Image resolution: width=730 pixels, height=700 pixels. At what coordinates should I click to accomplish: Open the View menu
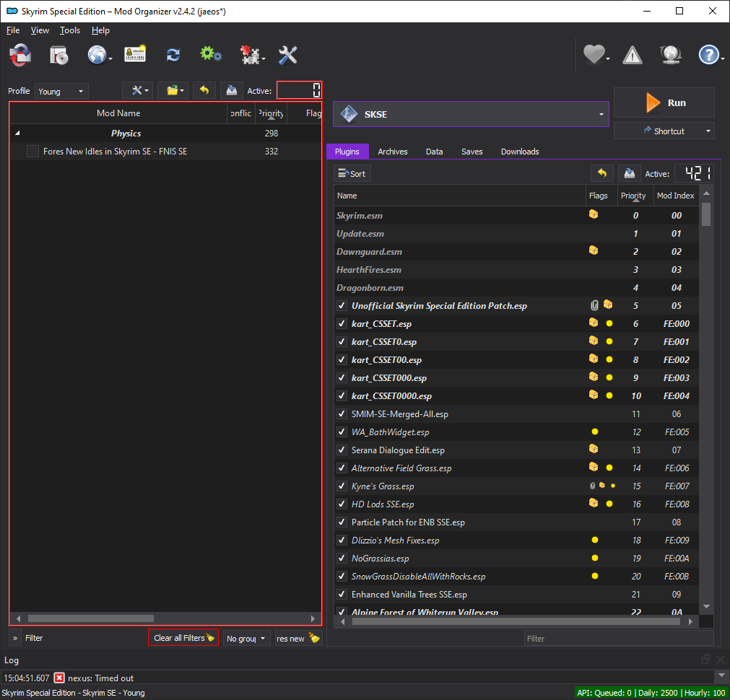40,30
